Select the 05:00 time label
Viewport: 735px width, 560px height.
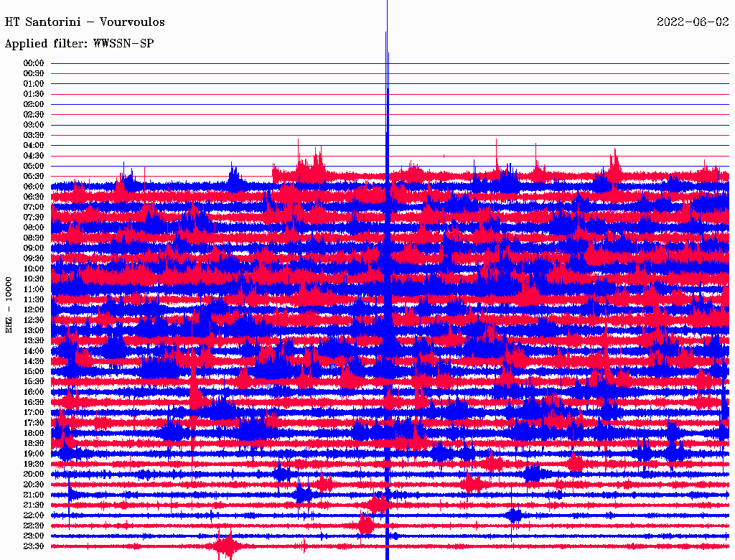tap(34, 166)
